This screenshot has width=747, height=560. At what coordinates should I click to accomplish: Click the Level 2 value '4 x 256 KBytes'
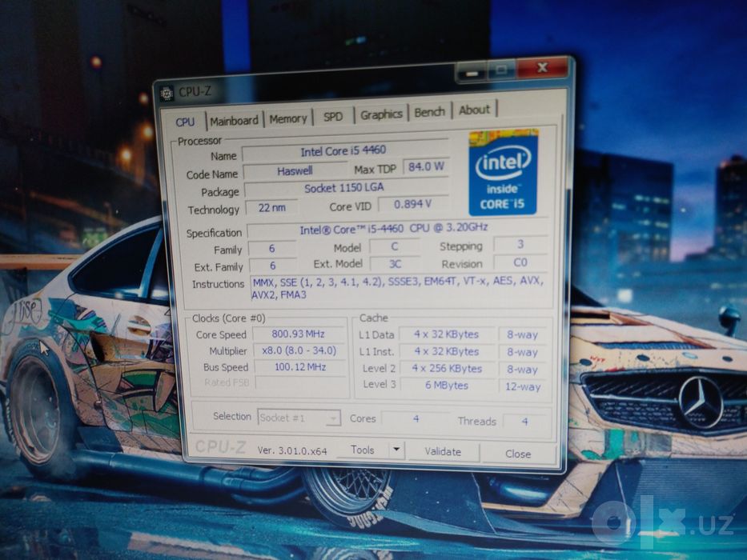(x=447, y=368)
